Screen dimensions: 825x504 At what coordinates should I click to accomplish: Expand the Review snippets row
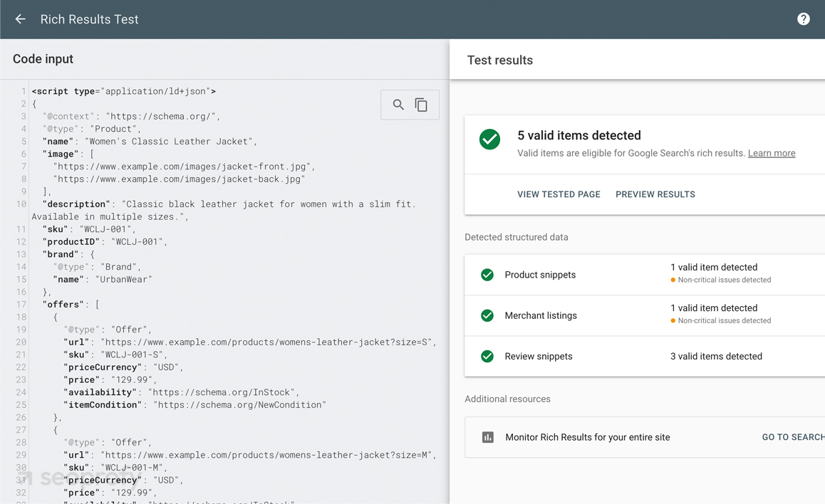645,357
